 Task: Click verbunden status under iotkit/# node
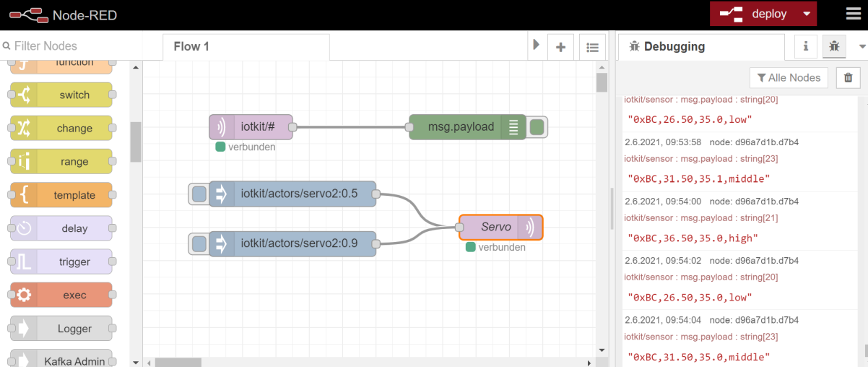point(246,147)
